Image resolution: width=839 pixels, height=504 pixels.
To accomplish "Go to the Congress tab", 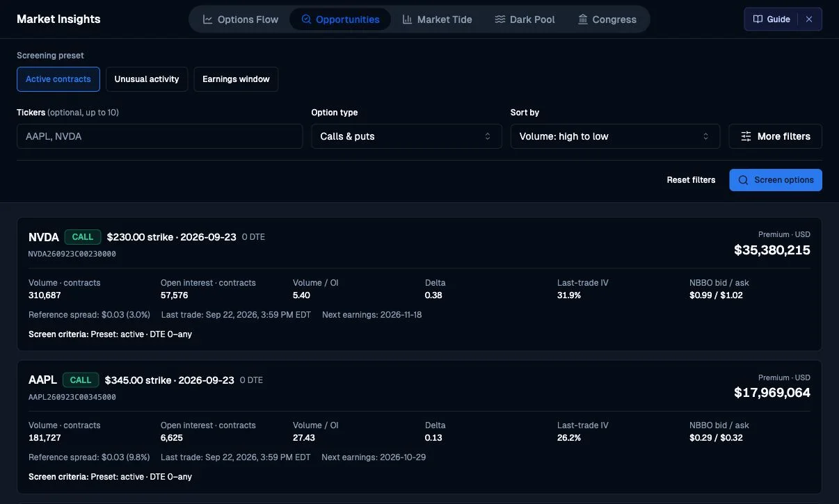I will [607, 19].
